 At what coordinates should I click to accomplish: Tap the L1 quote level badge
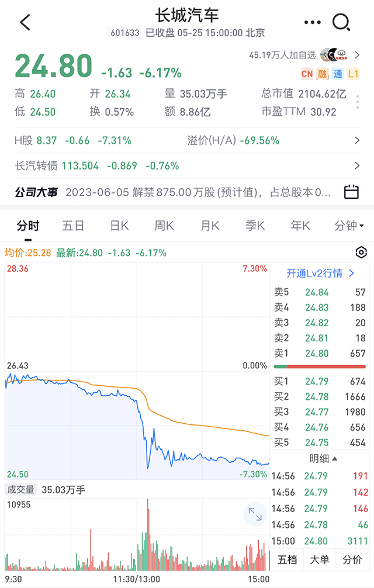pos(353,74)
